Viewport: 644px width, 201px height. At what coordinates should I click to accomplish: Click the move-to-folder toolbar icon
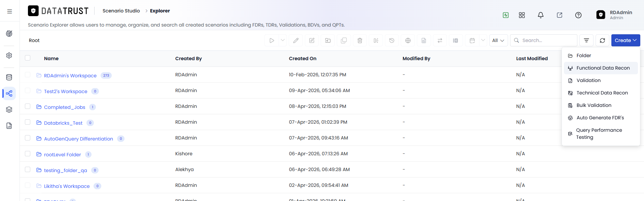(328, 40)
